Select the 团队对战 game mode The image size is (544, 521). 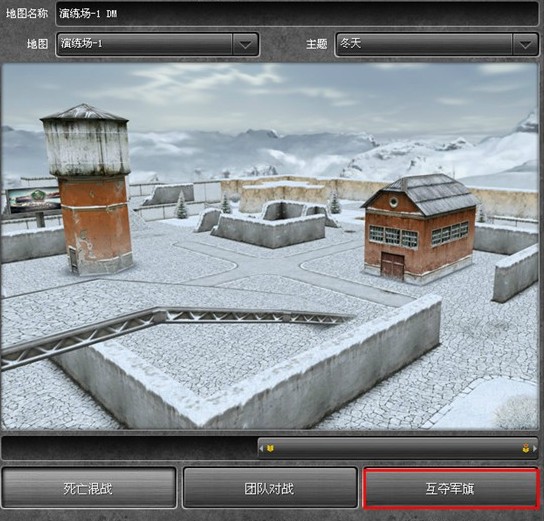(270, 488)
